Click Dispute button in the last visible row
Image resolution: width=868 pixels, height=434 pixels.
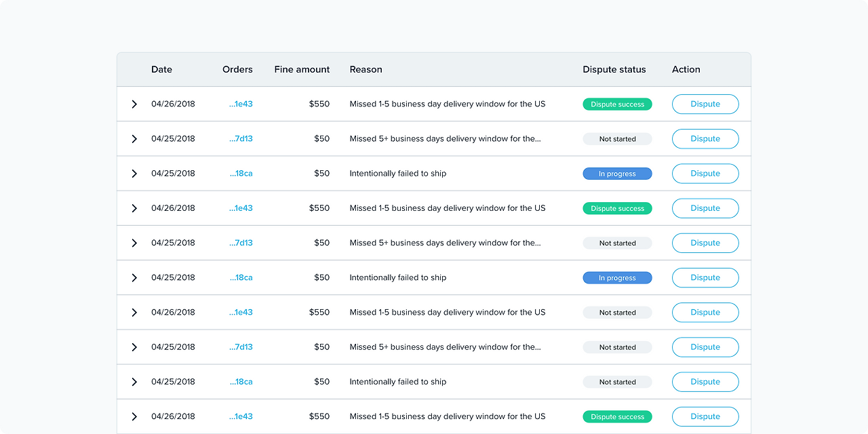[705, 416]
